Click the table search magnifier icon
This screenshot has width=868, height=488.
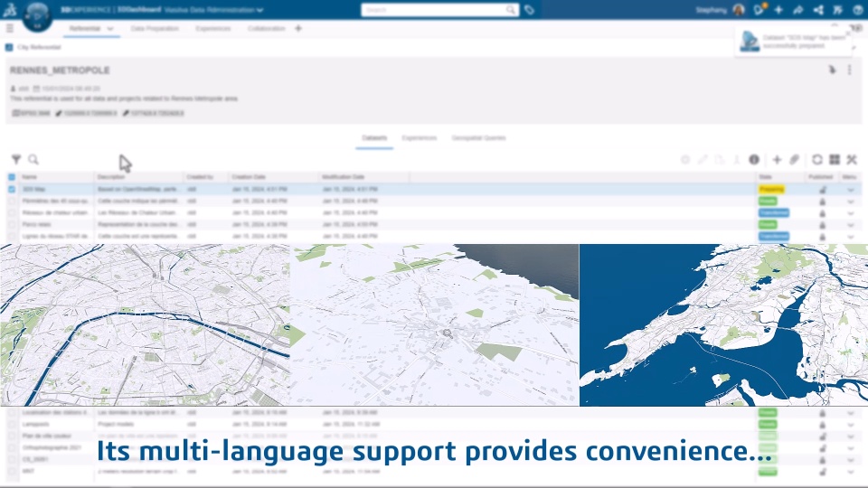pos(33,159)
